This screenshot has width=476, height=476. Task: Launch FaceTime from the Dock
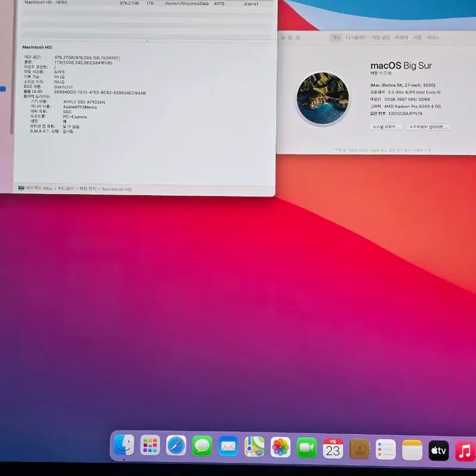pyautogui.click(x=306, y=447)
